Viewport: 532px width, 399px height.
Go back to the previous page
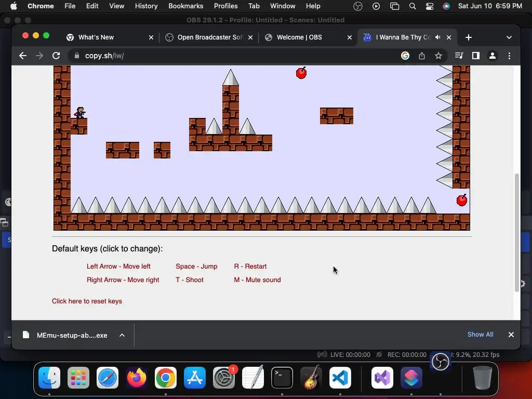tap(23, 56)
